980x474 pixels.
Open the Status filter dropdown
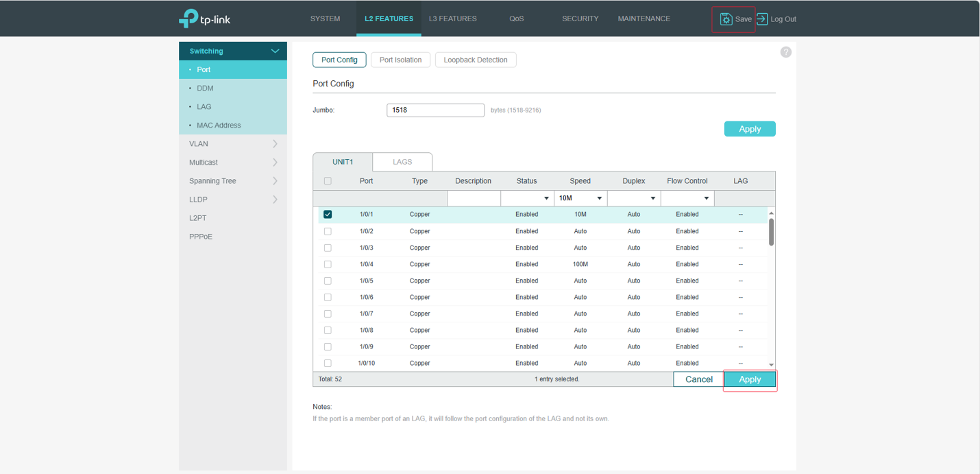click(526, 198)
